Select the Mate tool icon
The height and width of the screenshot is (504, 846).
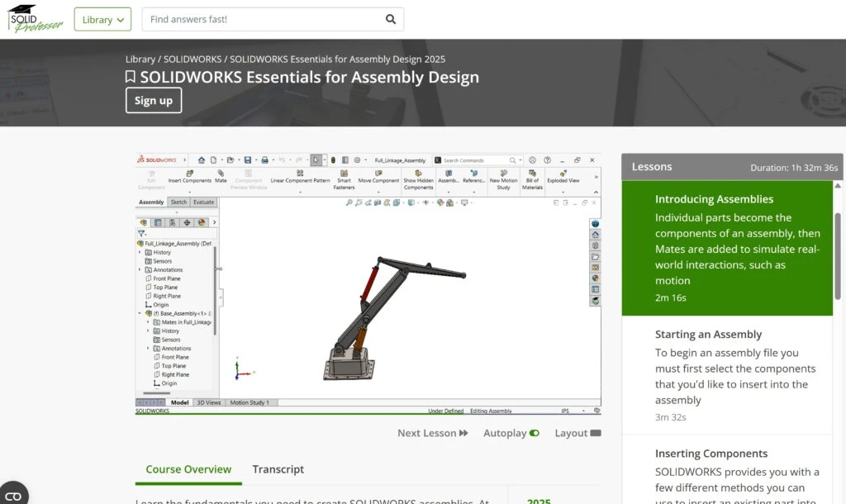point(221,174)
